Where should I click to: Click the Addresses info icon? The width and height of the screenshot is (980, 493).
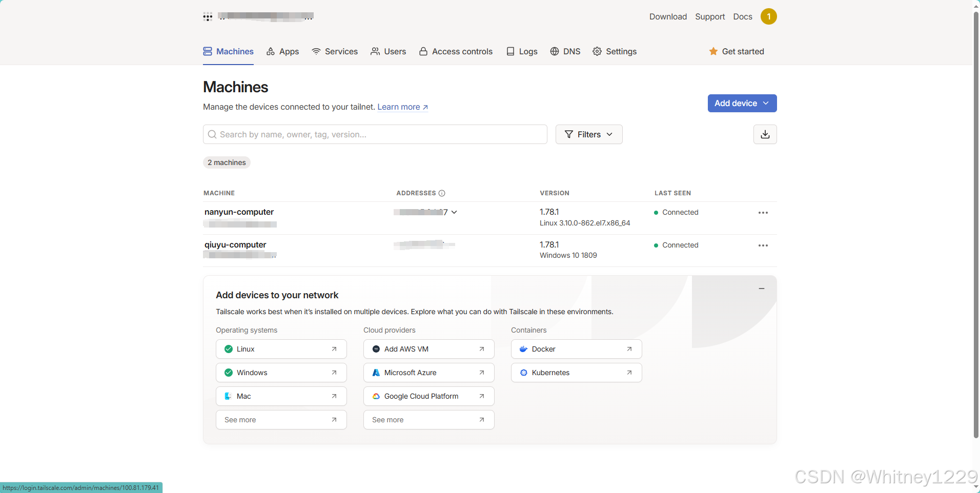[x=442, y=193]
